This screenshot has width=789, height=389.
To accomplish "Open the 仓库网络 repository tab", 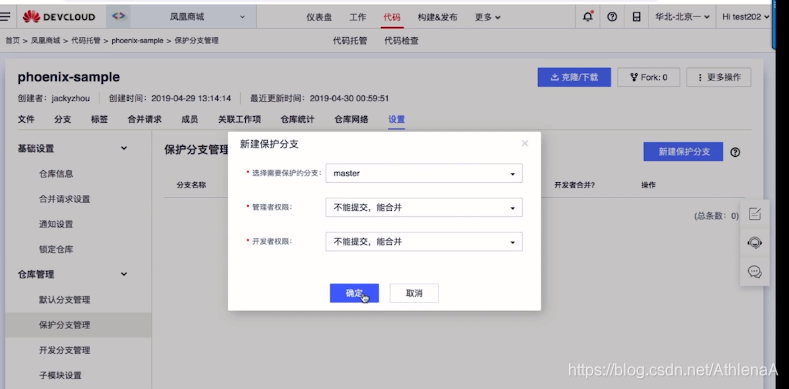I will 351,119.
